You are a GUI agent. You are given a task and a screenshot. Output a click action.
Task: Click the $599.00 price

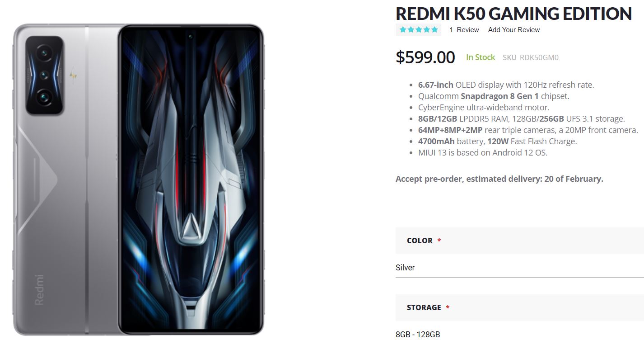(425, 57)
